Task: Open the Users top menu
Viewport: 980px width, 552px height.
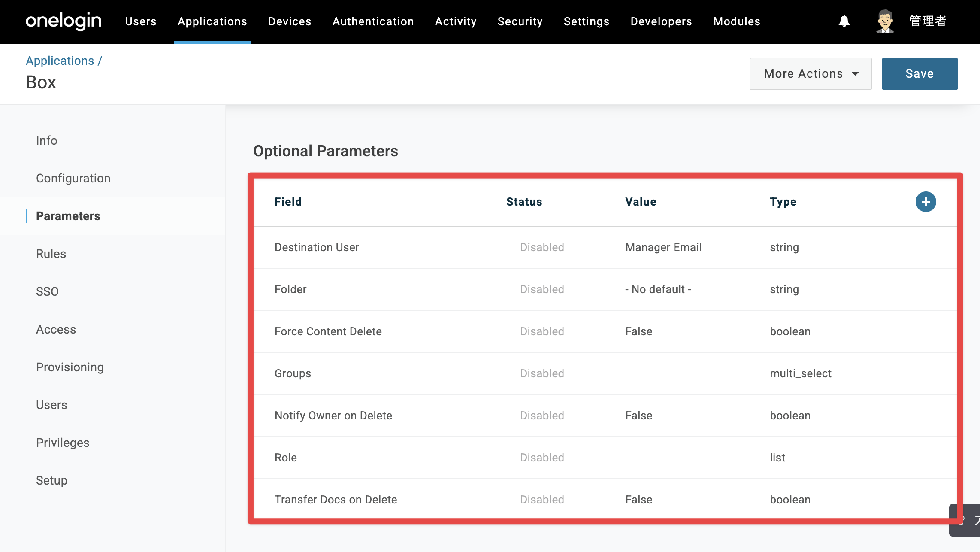Action: tap(141, 21)
